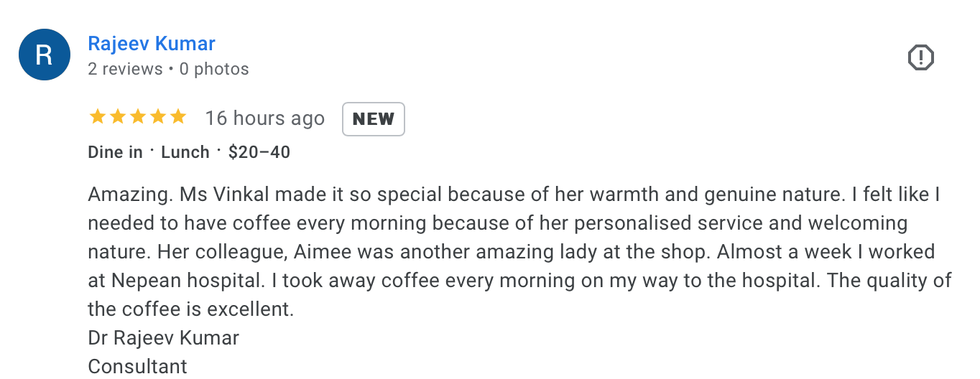Open Rajeev Kumar's blue profile name link
Image resolution: width=980 pixels, height=379 pixels.
click(151, 44)
